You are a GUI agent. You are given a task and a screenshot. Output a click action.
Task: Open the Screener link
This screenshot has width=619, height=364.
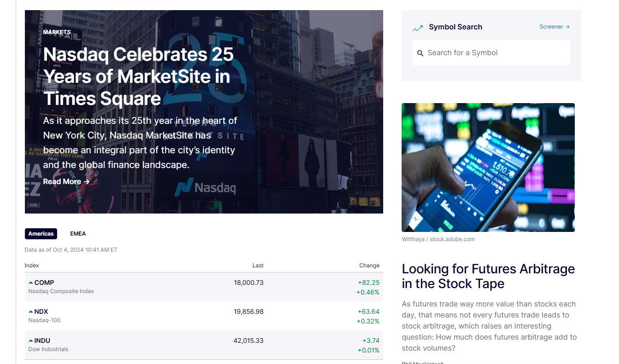coord(555,27)
